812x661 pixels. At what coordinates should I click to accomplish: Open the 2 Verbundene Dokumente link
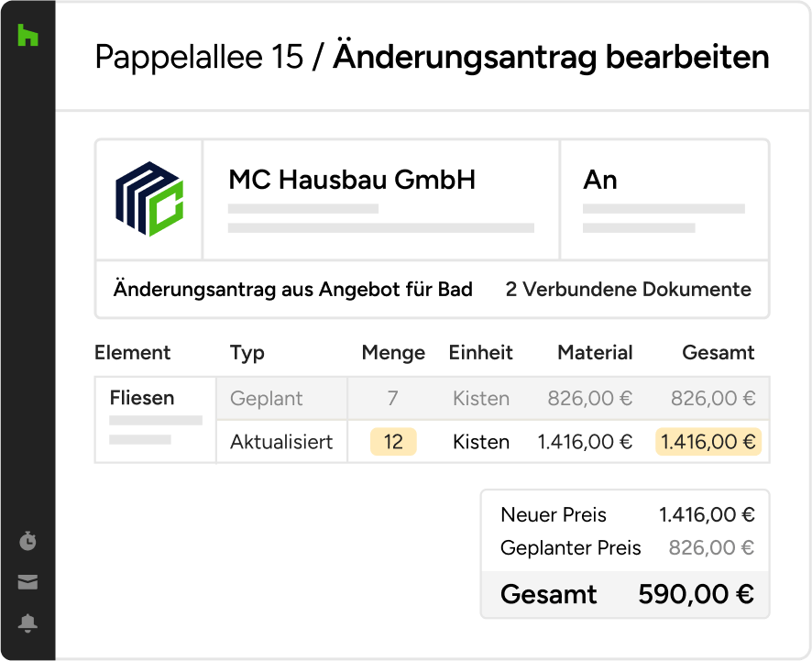tap(628, 290)
